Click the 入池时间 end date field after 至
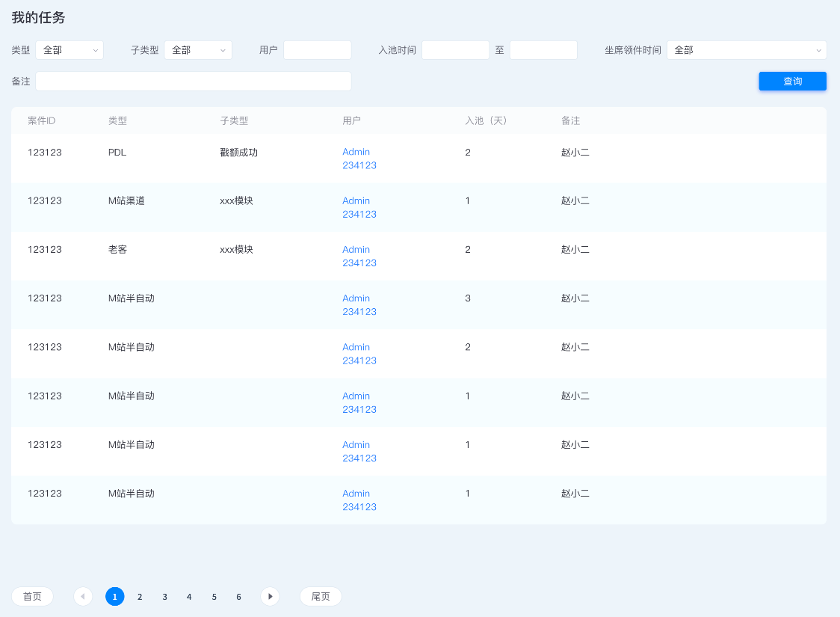The image size is (840, 617). coord(544,50)
